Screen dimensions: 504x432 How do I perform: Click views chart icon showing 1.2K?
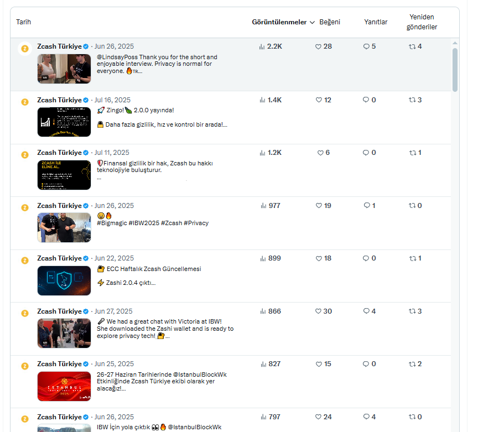262,153
